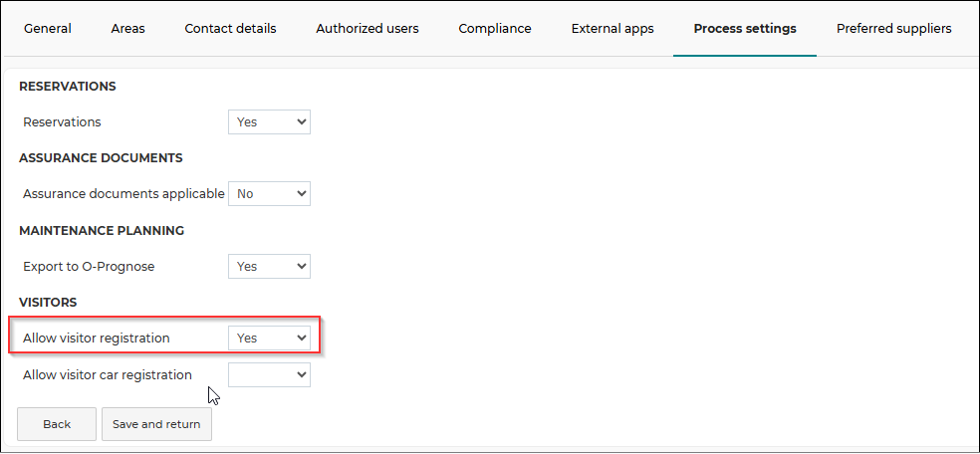Click the Export to O-Prognose label
Image resolution: width=980 pixels, height=454 pixels.
coord(89,266)
